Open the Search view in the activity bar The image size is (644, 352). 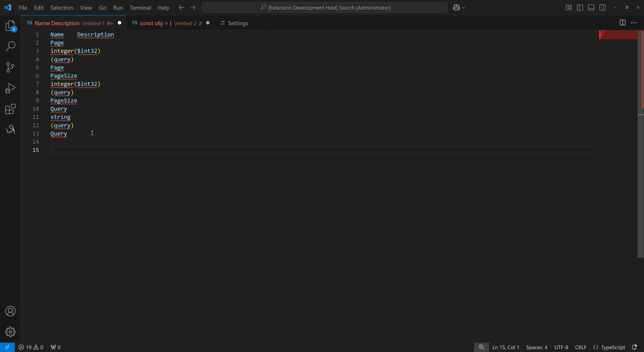point(10,46)
